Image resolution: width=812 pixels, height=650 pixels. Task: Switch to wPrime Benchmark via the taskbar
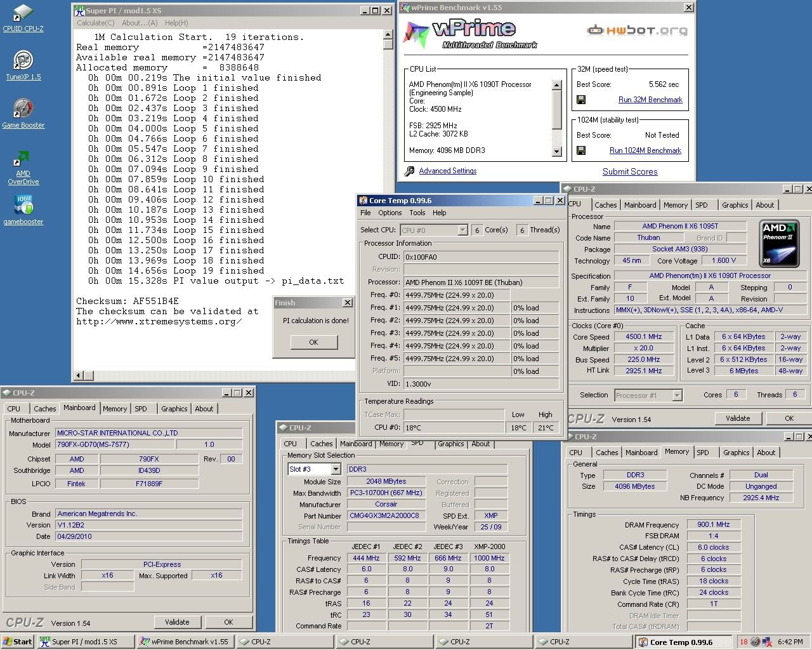click(186, 642)
